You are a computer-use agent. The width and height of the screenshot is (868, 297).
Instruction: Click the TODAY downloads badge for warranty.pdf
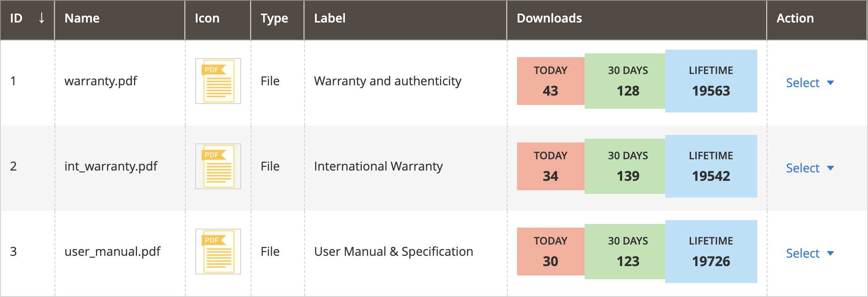tap(550, 81)
